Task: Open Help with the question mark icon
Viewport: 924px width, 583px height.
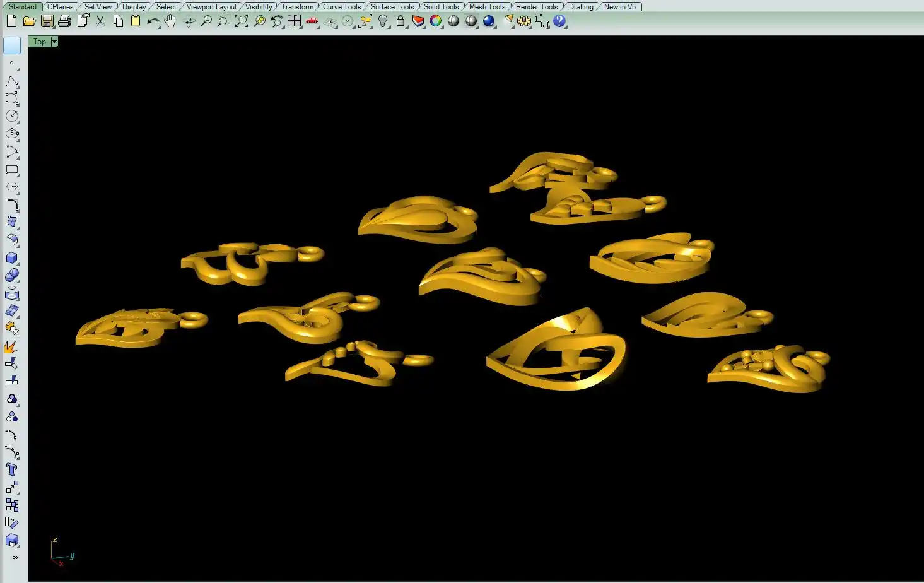Action: [x=559, y=21]
